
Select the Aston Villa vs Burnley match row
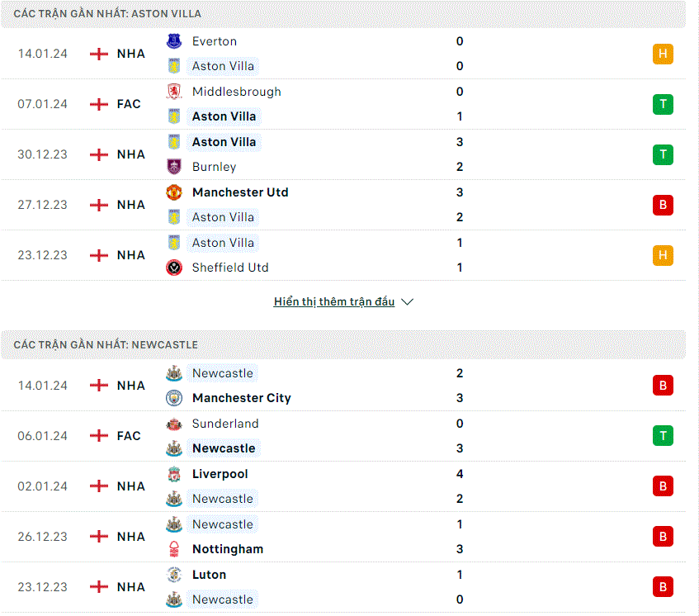coord(343,154)
